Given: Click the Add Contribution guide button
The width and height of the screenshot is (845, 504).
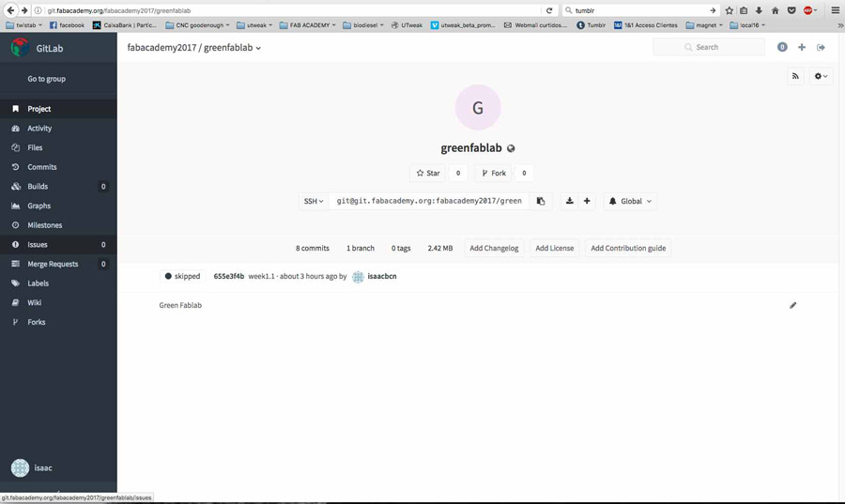Looking at the screenshot, I should (x=628, y=248).
